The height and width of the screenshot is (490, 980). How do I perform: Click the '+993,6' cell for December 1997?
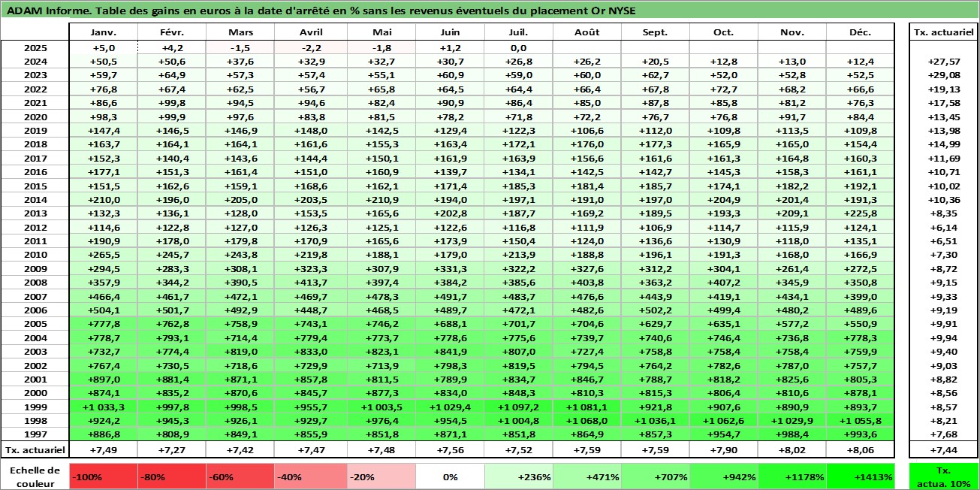pos(861,434)
